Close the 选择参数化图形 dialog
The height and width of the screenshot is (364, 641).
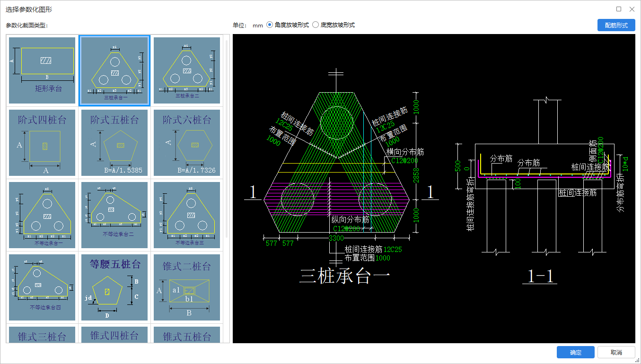tap(632, 9)
